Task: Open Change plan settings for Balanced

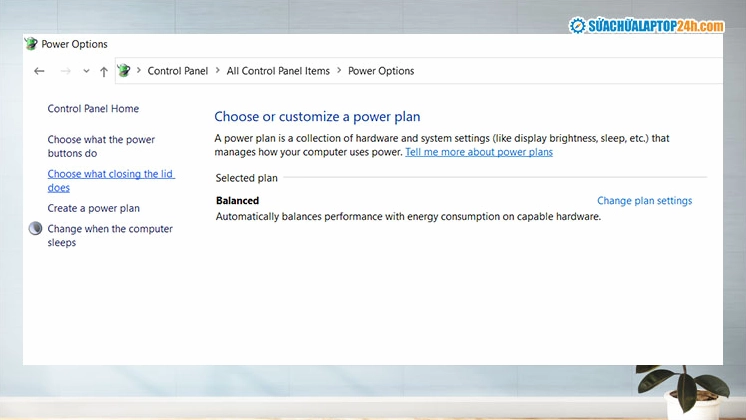Action: click(645, 201)
